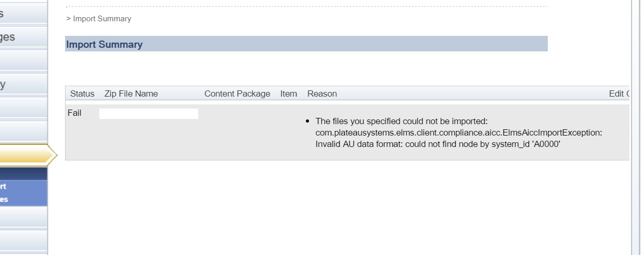Image resolution: width=644 pixels, height=255 pixels.
Task: Click the truncated Edit column header
Action: 619,94
